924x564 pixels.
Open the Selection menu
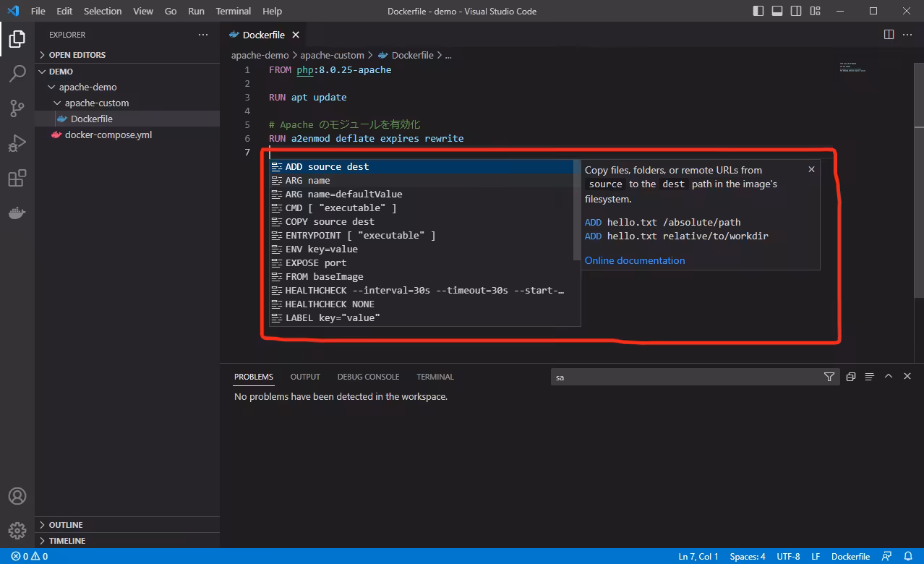click(103, 11)
